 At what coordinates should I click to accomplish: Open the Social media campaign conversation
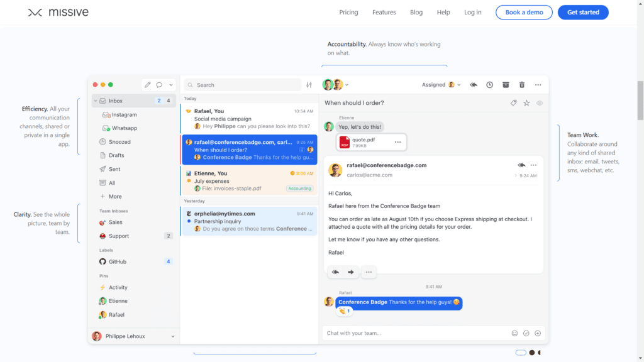(249, 119)
